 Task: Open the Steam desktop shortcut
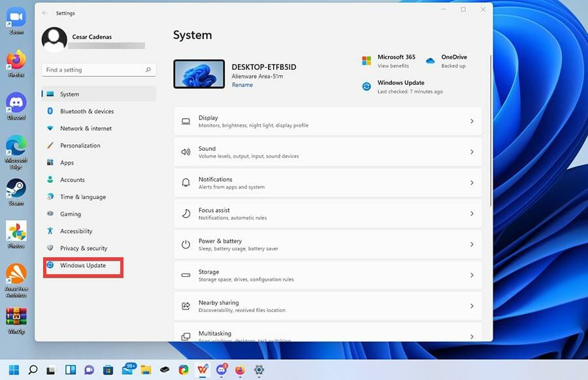(x=16, y=192)
